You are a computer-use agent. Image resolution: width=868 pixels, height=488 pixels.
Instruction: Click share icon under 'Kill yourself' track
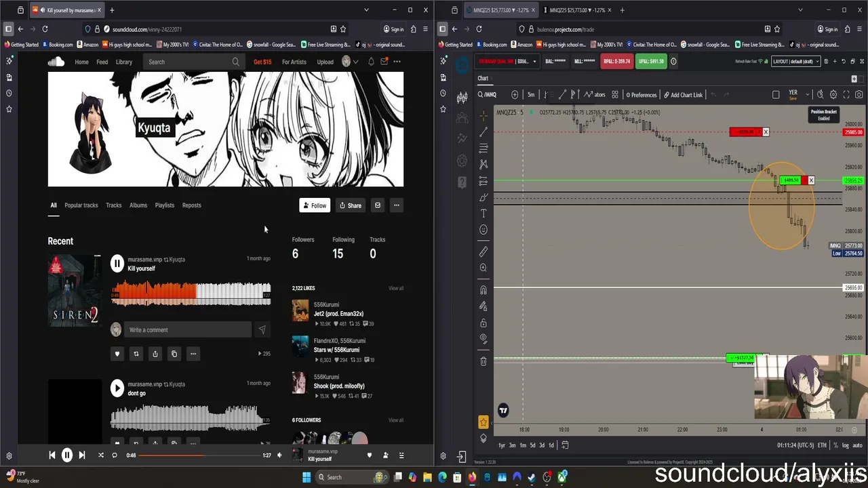(155, 354)
